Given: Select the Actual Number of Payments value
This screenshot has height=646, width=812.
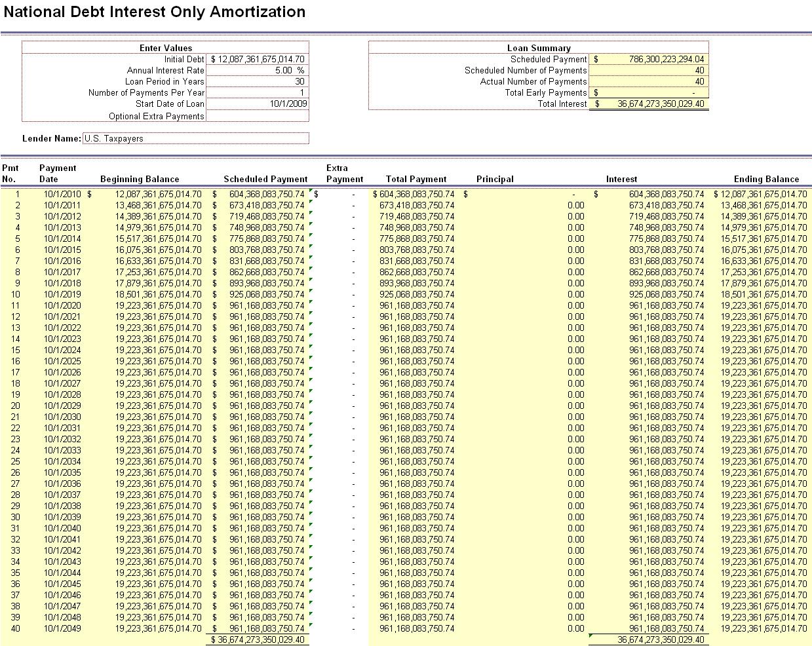Looking at the screenshot, I should click(648, 81).
